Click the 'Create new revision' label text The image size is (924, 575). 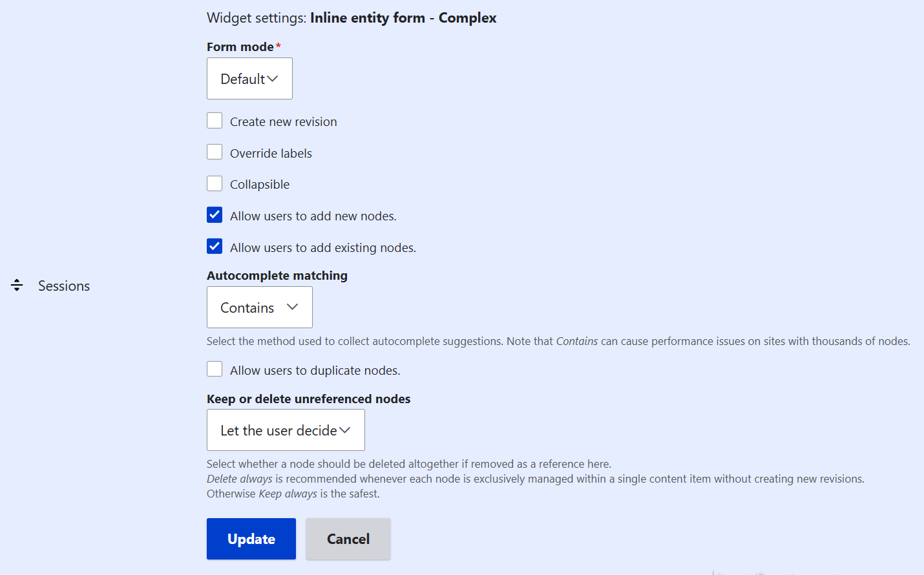pos(284,121)
